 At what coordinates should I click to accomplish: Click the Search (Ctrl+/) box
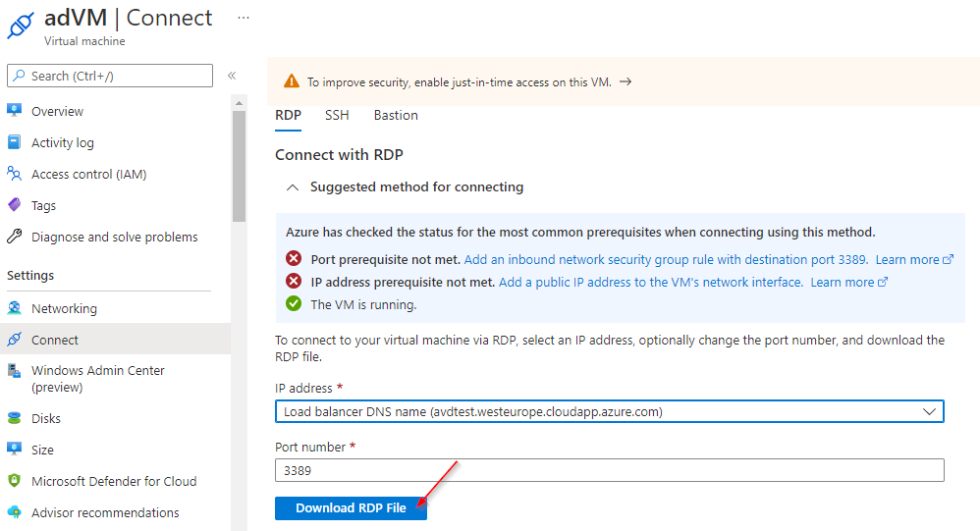pos(110,76)
